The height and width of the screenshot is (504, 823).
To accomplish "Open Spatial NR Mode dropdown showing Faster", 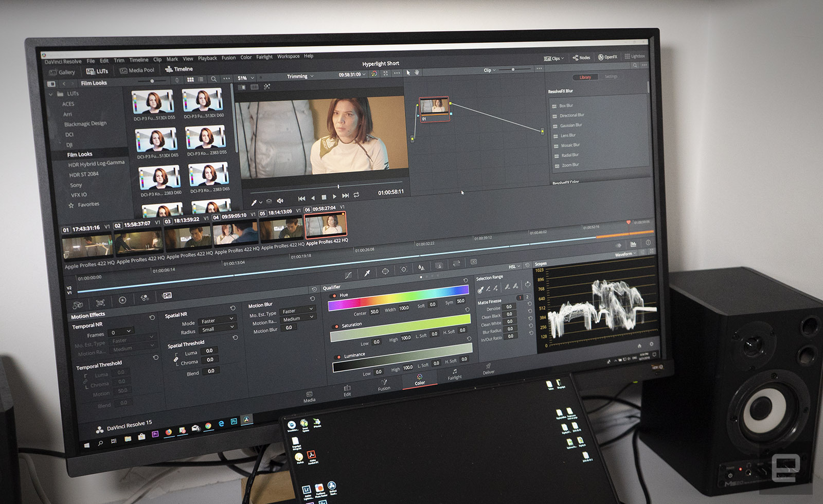I will click(217, 321).
